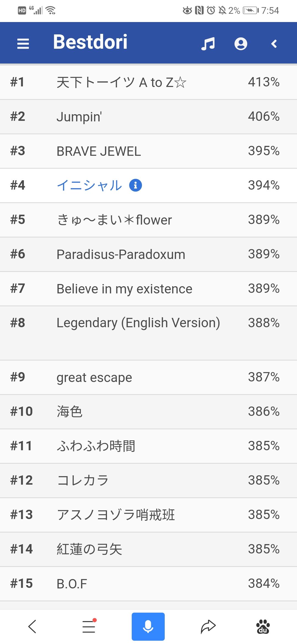
Task: Click the info icon beside イニシャル
Action: 136,185
